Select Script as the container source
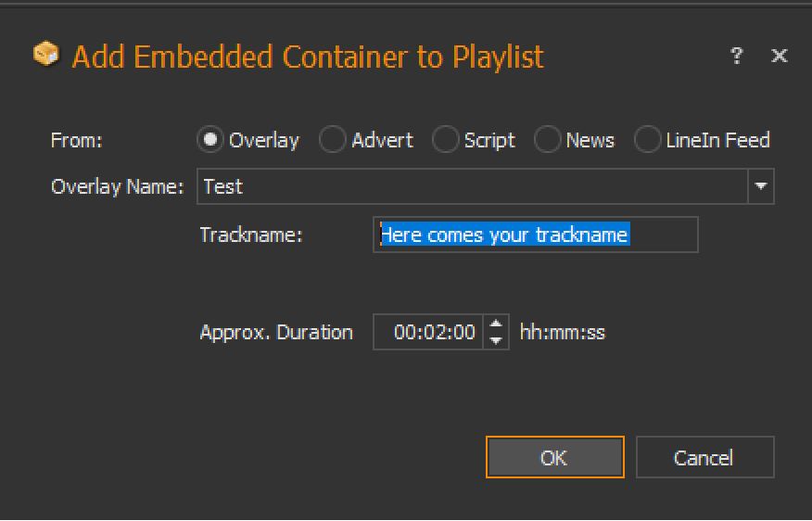This screenshot has height=521, width=812. click(x=446, y=140)
